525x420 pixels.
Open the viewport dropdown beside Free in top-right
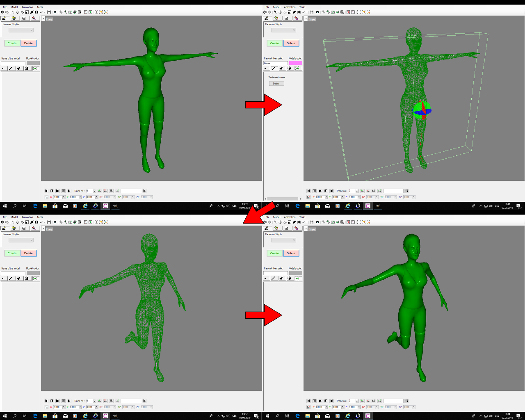[x=306, y=19]
